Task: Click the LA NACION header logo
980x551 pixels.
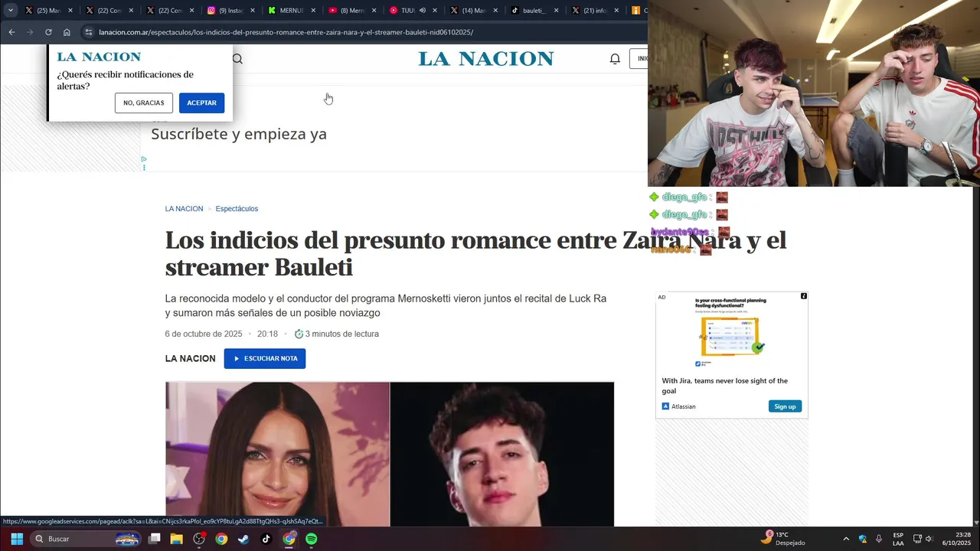Action: (485, 59)
